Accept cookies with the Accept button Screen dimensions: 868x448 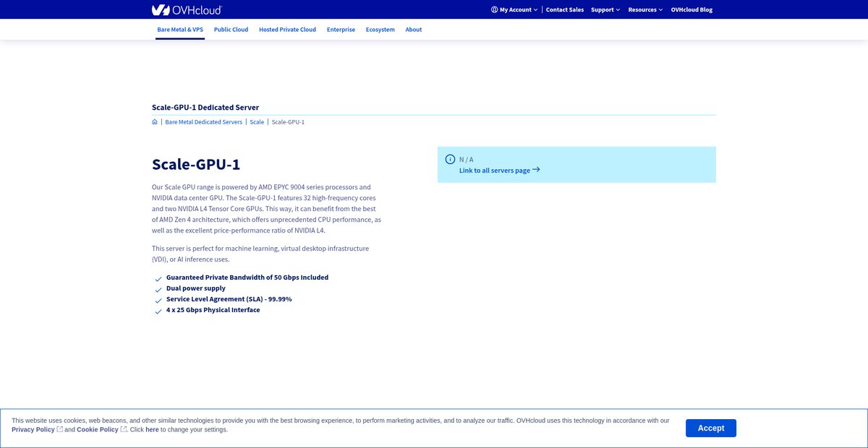tap(711, 428)
